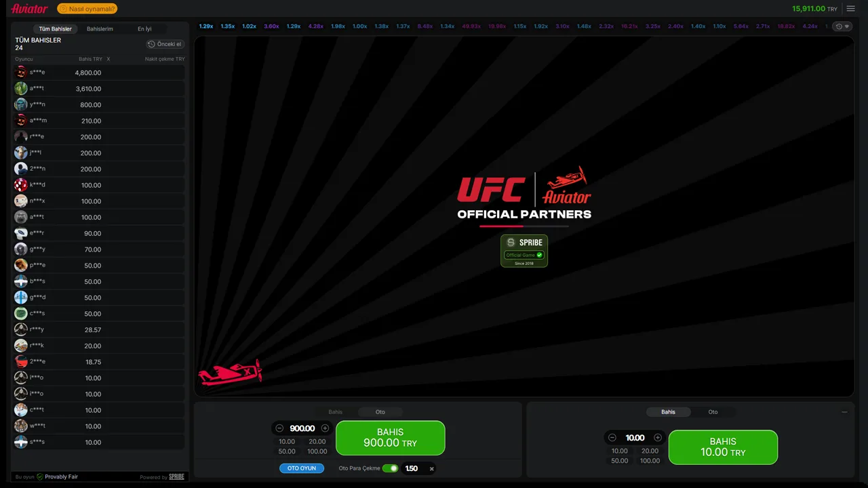Click the avatar of player a***m
Image resolution: width=868 pixels, height=488 pixels.
point(21,121)
